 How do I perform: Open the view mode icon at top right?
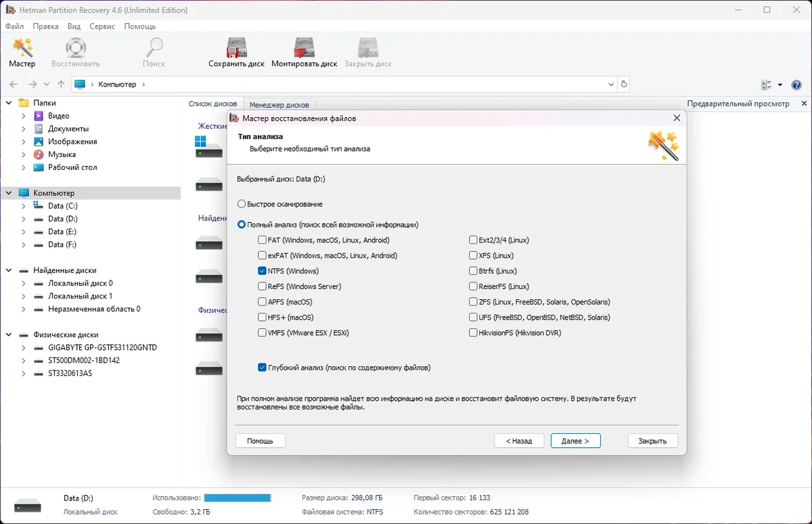click(767, 85)
